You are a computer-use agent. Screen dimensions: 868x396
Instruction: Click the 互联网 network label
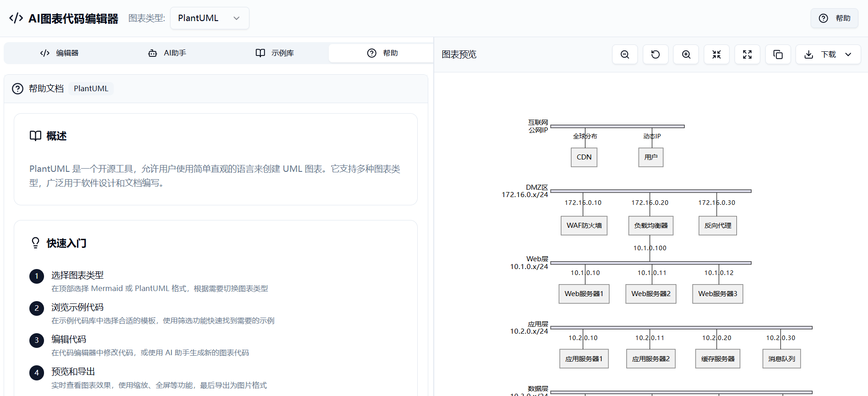pos(538,122)
